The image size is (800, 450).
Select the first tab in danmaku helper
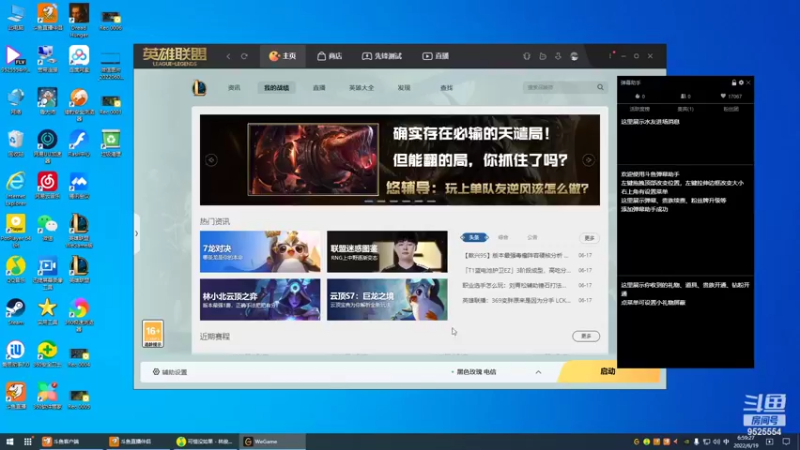pos(639,109)
